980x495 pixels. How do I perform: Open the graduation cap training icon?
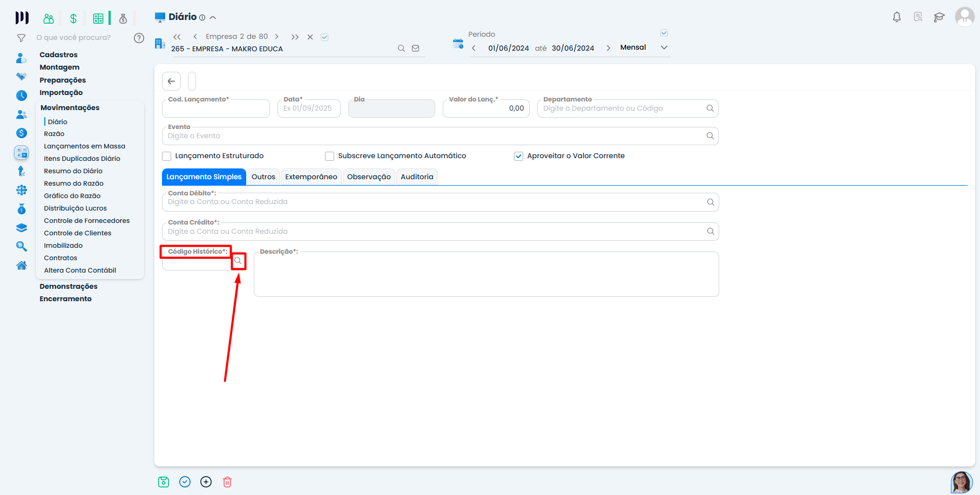pos(939,17)
